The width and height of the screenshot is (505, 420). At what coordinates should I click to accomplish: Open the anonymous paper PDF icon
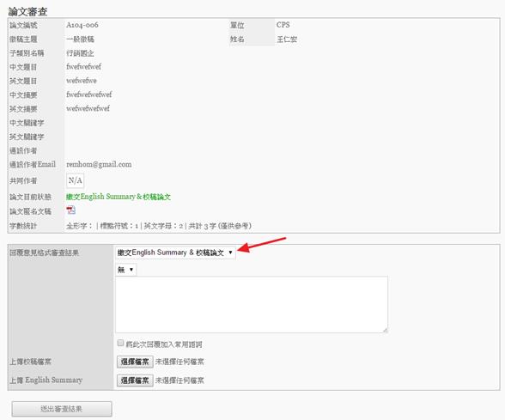[70, 210]
